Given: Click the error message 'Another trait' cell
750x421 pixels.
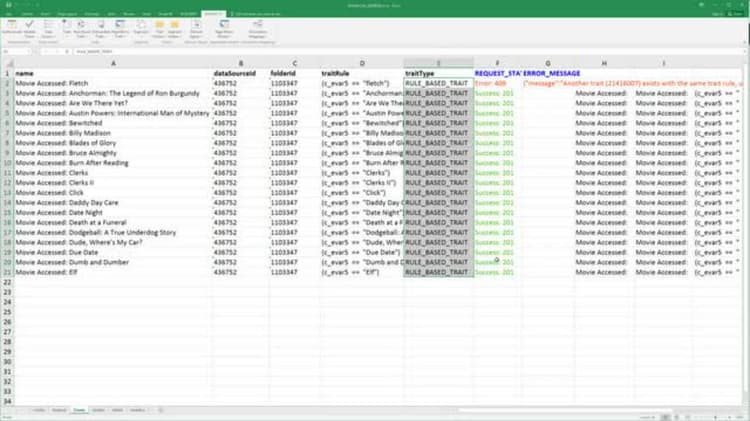Looking at the screenshot, I should [x=632, y=83].
